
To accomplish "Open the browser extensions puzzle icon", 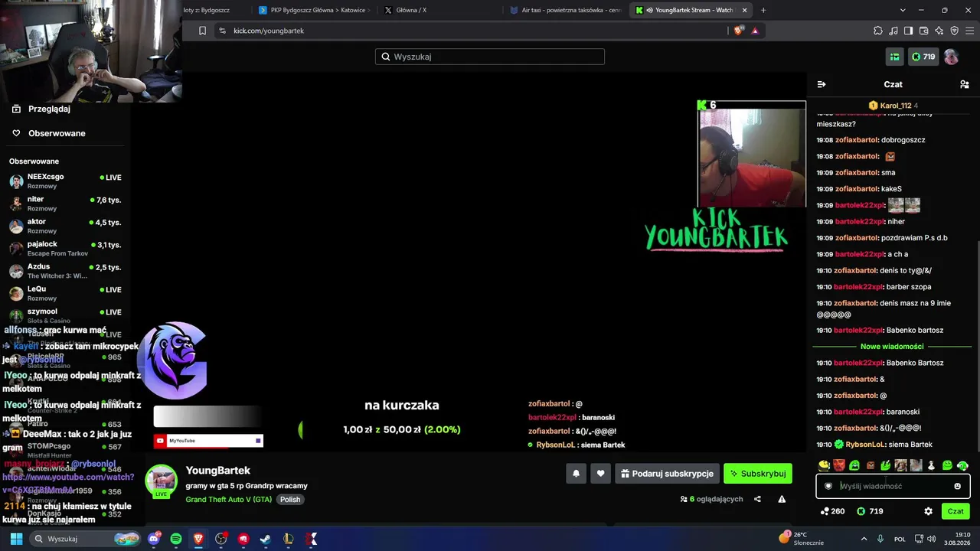I will click(x=878, y=31).
